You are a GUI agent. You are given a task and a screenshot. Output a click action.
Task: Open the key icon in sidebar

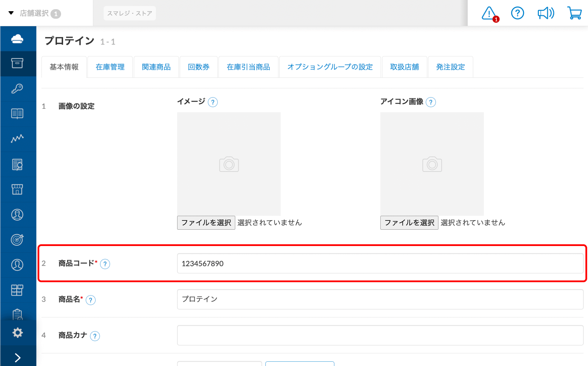[x=17, y=88]
